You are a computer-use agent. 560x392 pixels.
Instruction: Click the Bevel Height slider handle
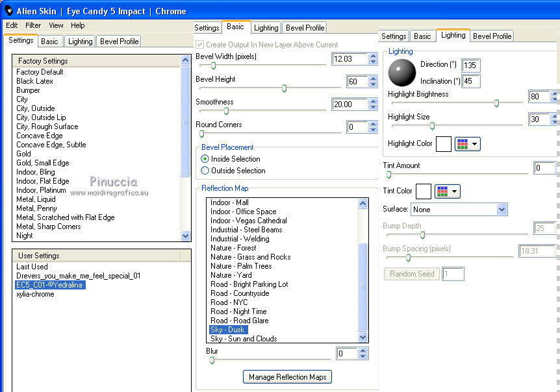point(284,88)
